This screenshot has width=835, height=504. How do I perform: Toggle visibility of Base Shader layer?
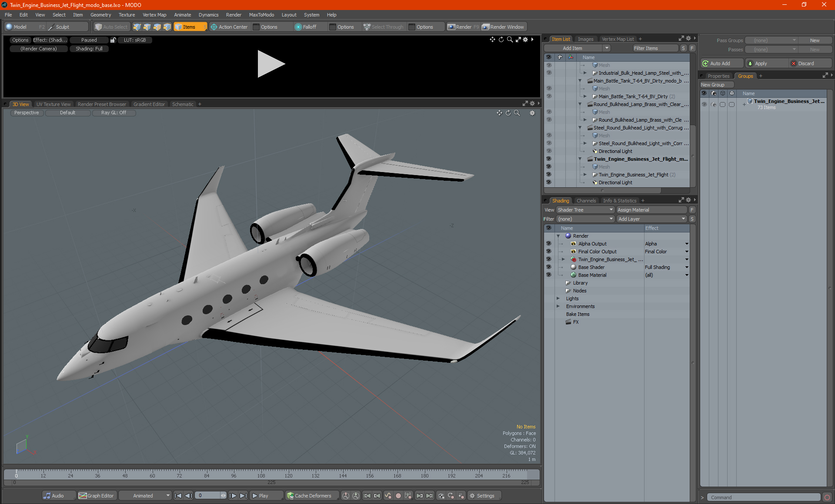tap(548, 267)
